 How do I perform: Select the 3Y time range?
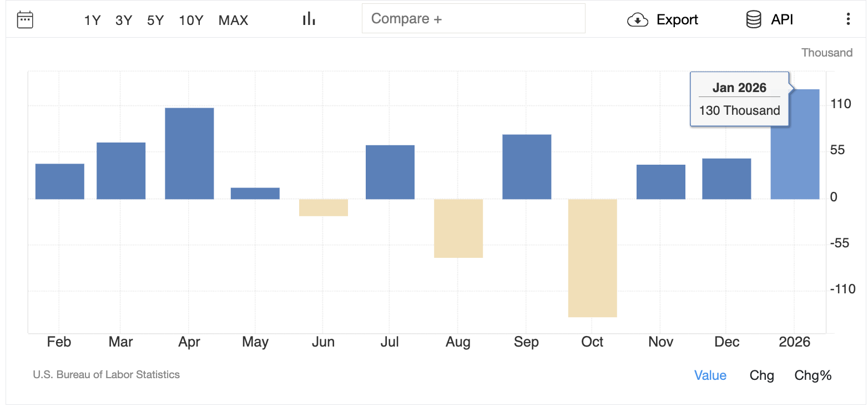[x=123, y=21]
